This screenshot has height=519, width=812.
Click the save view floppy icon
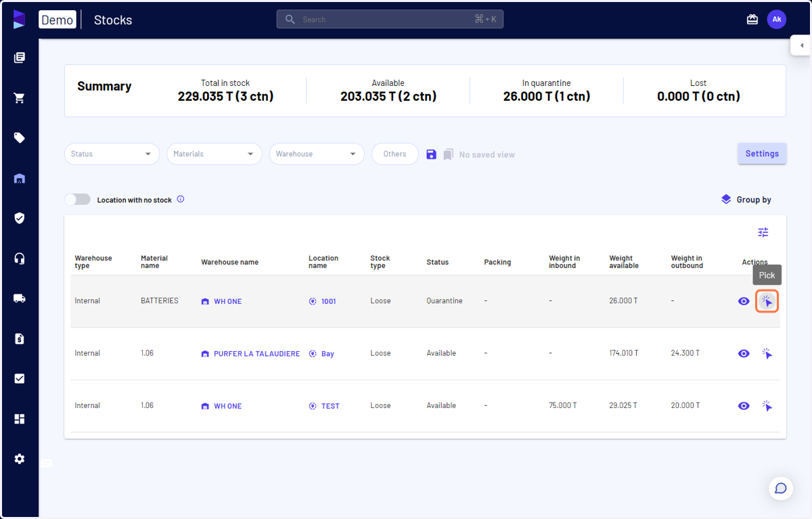click(x=431, y=154)
